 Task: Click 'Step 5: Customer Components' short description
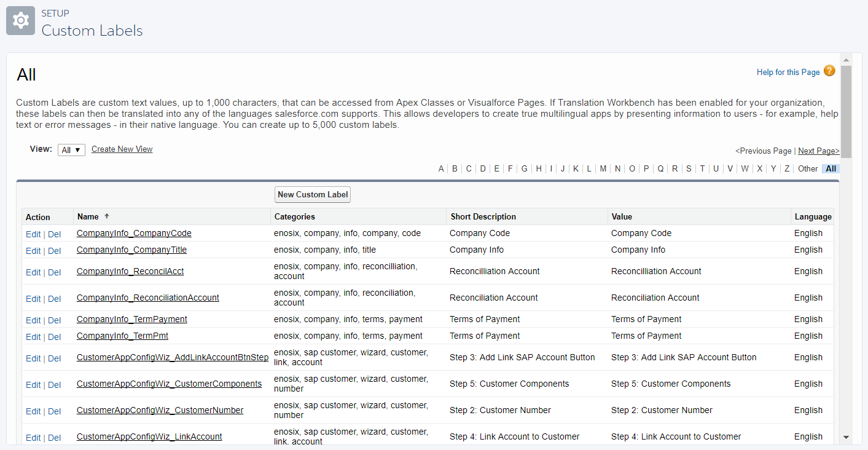509,384
